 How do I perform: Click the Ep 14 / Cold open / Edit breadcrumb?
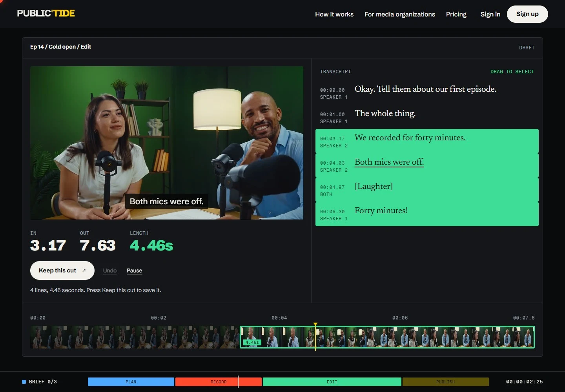pyautogui.click(x=60, y=47)
